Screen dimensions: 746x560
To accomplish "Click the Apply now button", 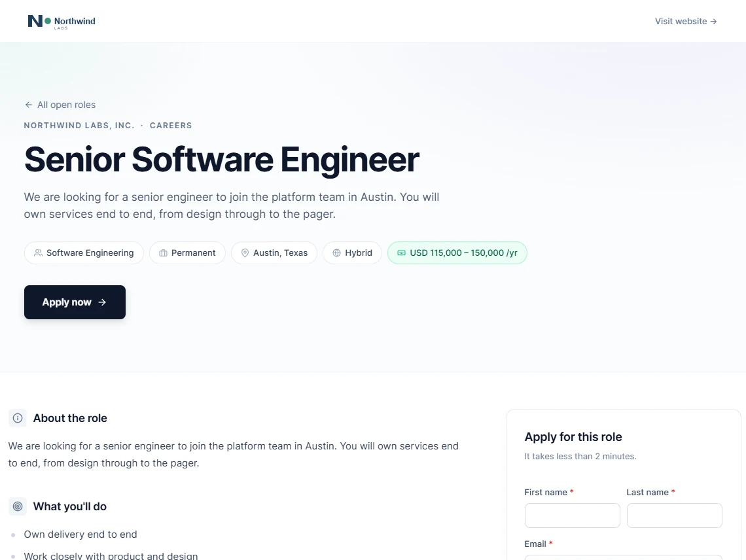I will click(x=75, y=302).
